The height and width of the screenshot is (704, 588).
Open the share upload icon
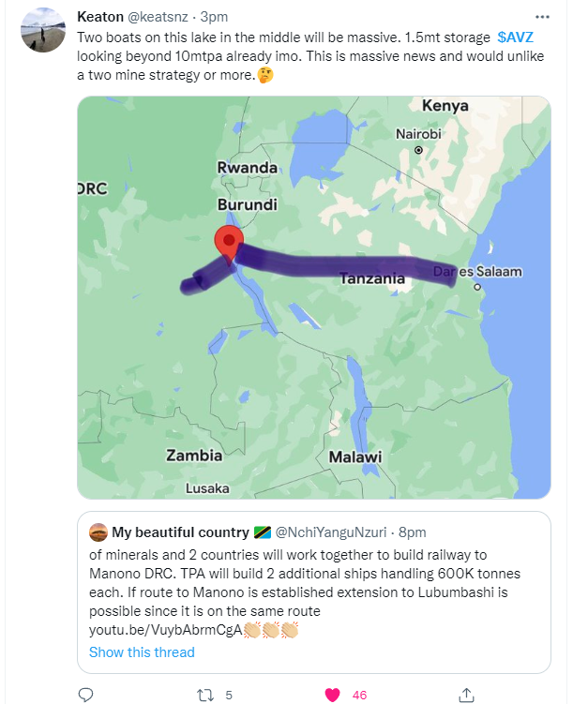coord(467,695)
